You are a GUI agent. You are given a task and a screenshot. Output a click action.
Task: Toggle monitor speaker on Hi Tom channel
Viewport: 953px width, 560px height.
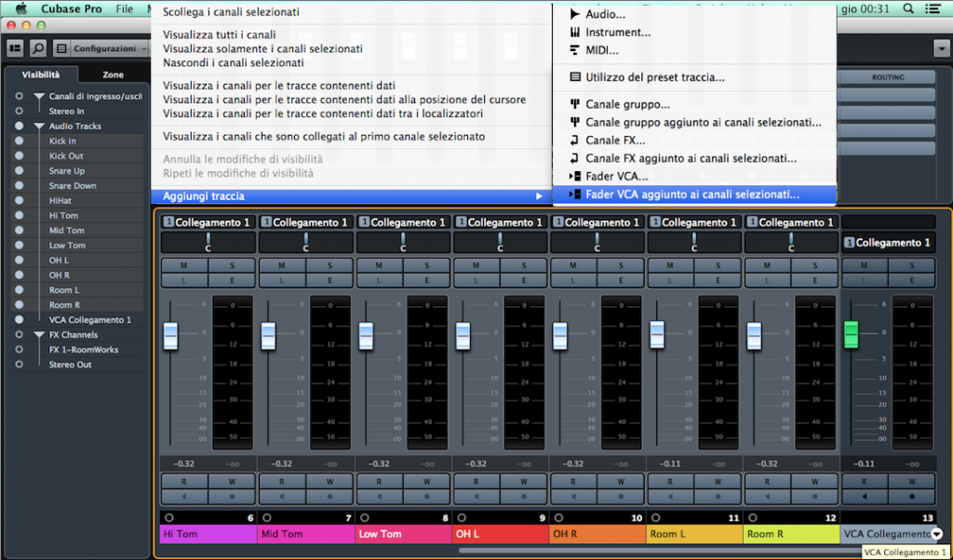[x=184, y=496]
